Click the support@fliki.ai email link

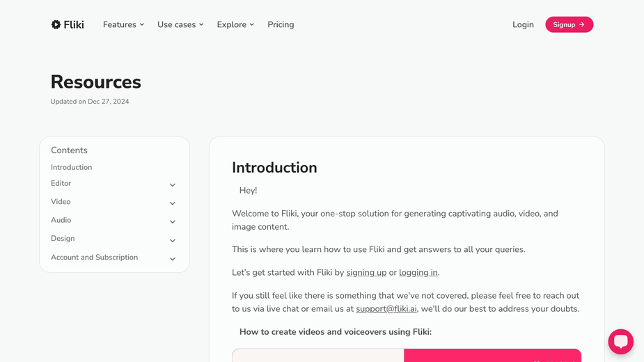coord(386,308)
